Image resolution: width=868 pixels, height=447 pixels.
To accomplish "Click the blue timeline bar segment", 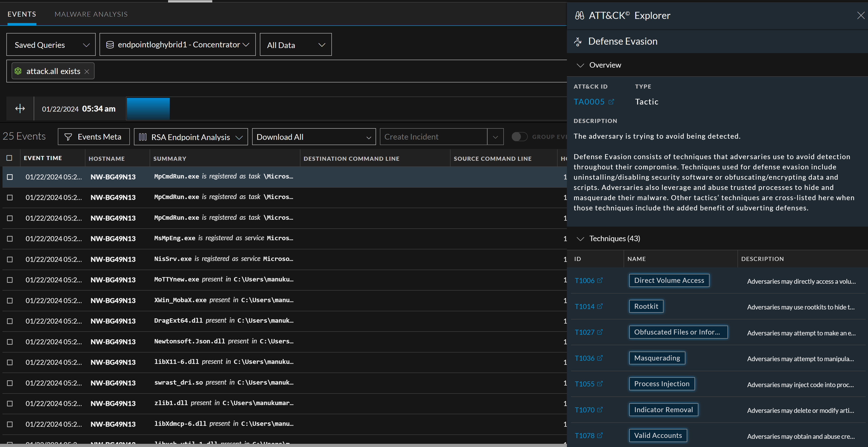I will click(148, 109).
